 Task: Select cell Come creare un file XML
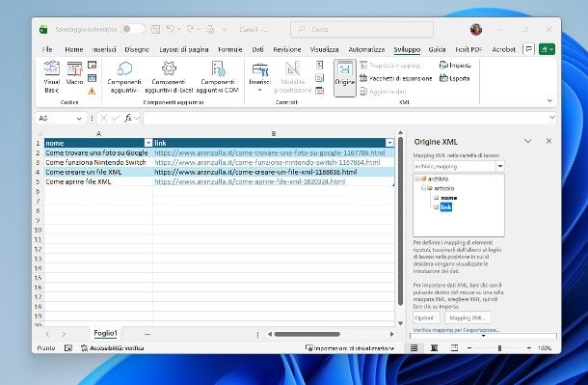pos(98,172)
